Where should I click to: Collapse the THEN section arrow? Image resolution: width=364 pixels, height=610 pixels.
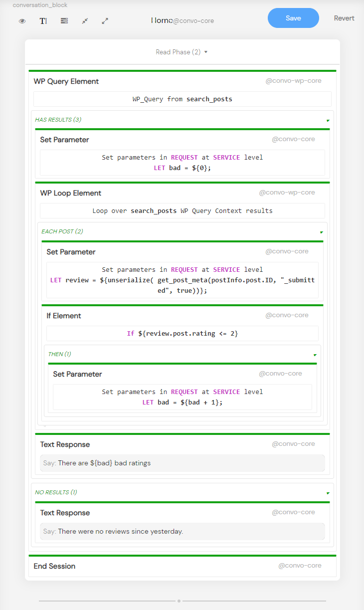click(x=315, y=355)
